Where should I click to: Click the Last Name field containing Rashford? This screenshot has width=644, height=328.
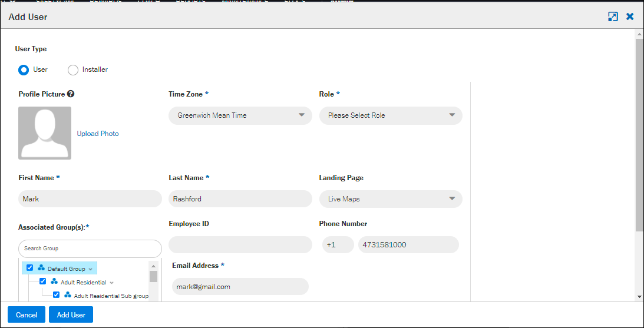pyautogui.click(x=240, y=199)
